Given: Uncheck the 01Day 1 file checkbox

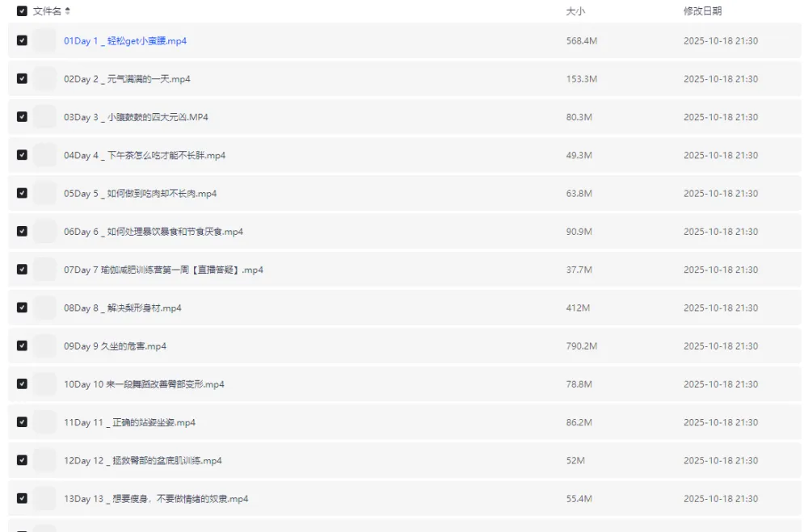Looking at the screenshot, I should pos(22,41).
